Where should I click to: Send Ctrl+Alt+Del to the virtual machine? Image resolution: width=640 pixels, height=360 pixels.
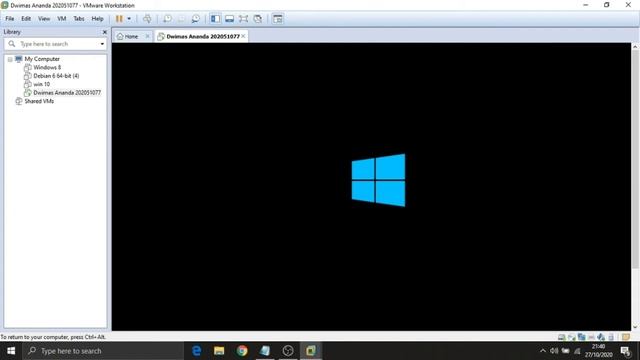[x=147, y=19]
